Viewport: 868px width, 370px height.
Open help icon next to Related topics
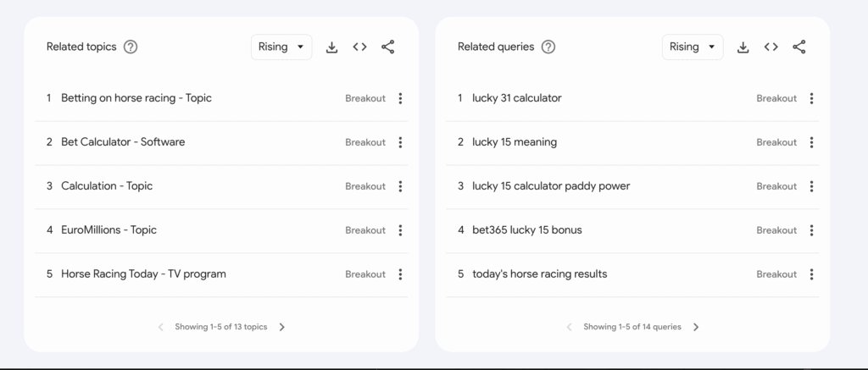tap(131, 47)
